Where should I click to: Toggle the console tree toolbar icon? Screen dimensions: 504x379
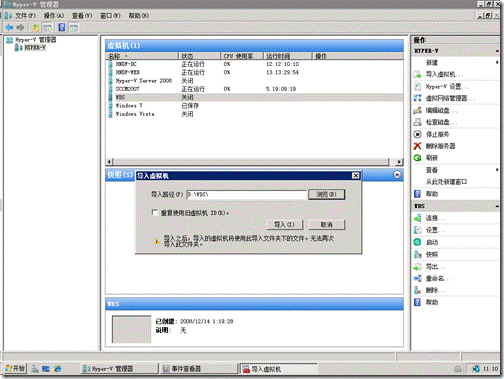coord(47,27)
